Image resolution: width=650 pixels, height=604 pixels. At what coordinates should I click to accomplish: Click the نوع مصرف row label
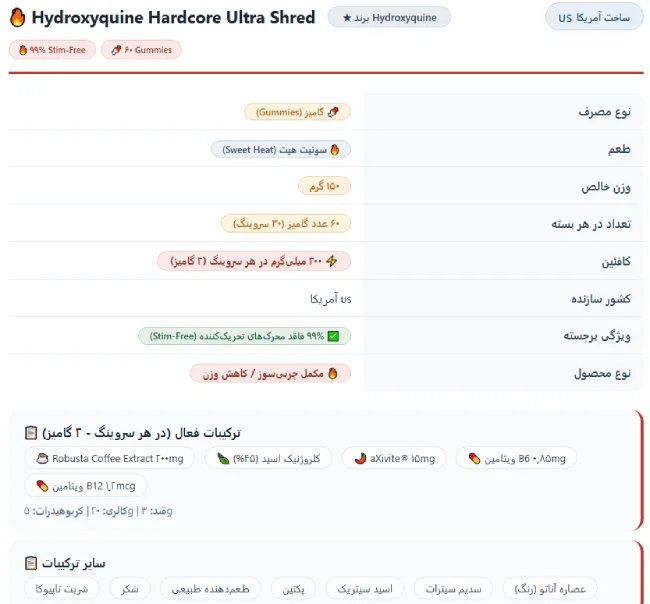[x=604, y=112]
